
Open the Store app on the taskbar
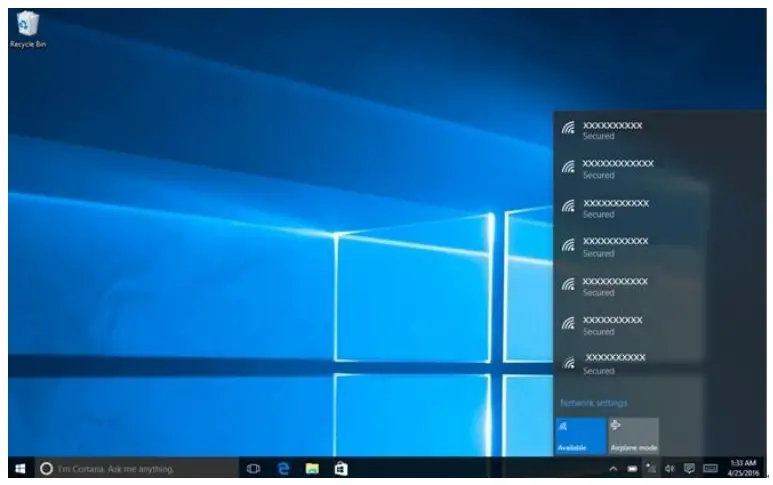tap(341, 468)
